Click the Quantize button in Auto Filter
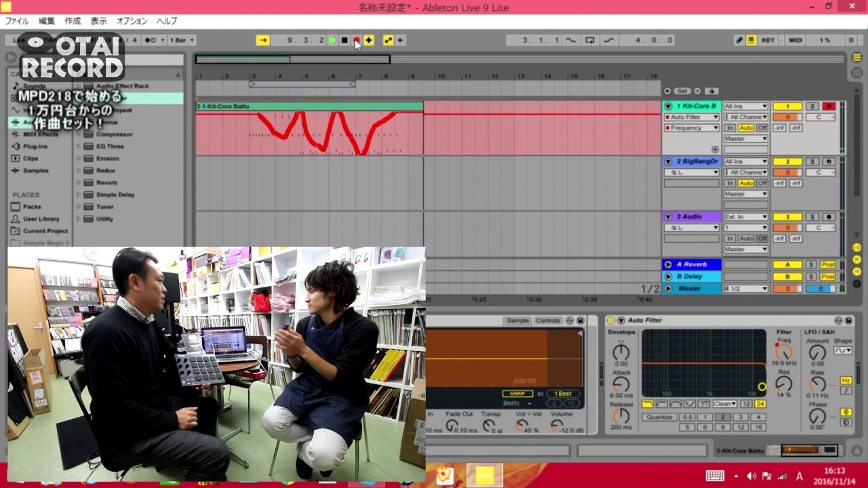 (659, 418)
